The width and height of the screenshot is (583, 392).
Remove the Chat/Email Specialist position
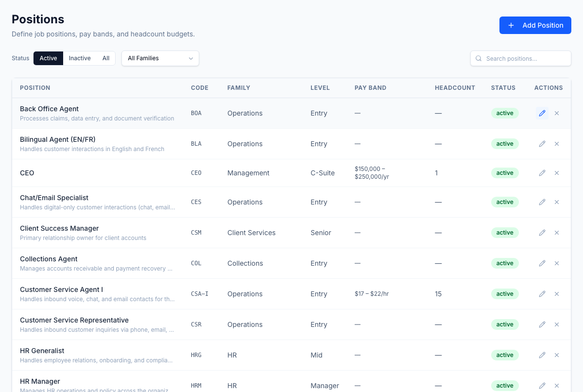tap(557, 202)
